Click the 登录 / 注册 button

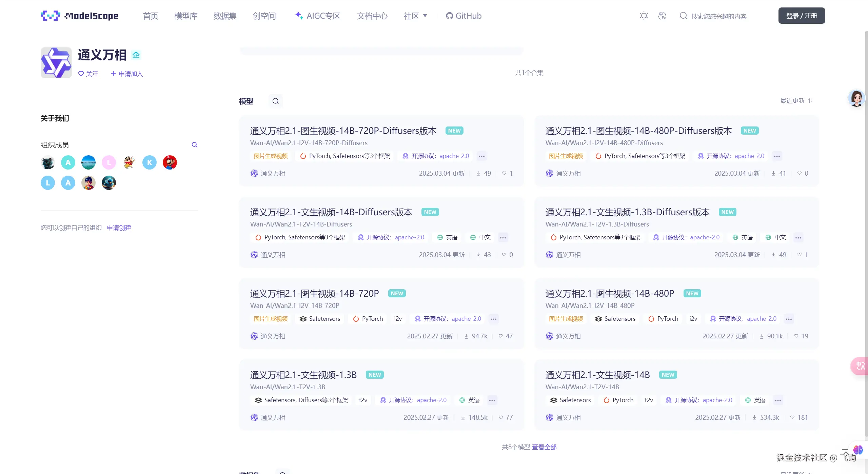click(x=802, y=16)
